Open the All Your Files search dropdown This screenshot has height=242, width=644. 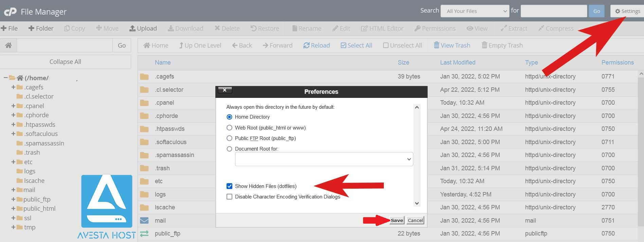(475, 11)
